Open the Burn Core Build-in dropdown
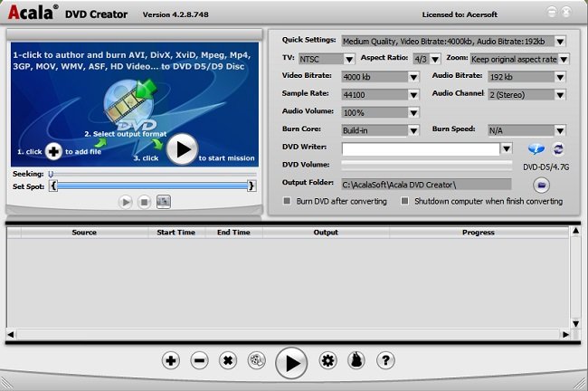Viewport: 588px width, 391px height. pyautogui.click(x=413, y=130)
